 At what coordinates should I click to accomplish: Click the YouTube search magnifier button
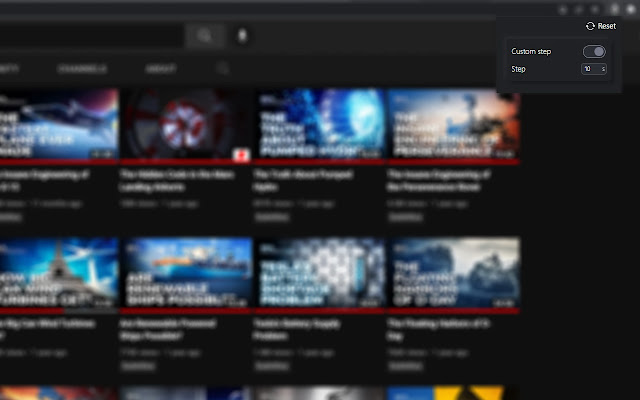tap(204, 36)
